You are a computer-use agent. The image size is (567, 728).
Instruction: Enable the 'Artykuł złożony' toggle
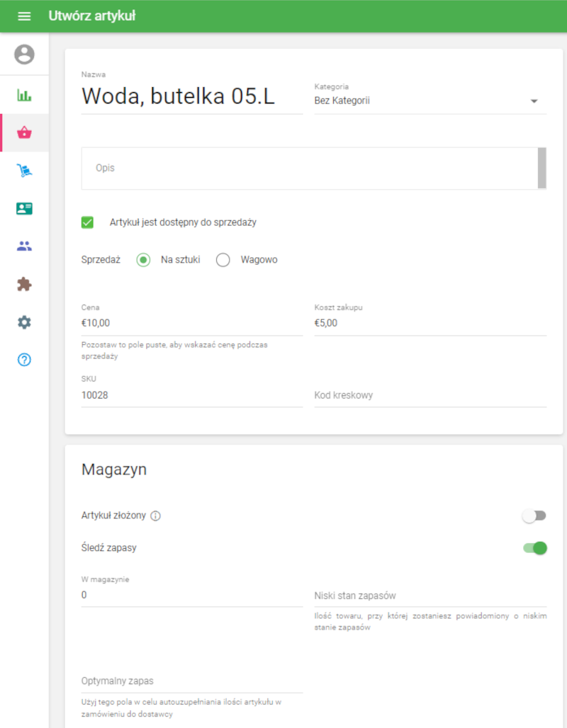point(534,516)
